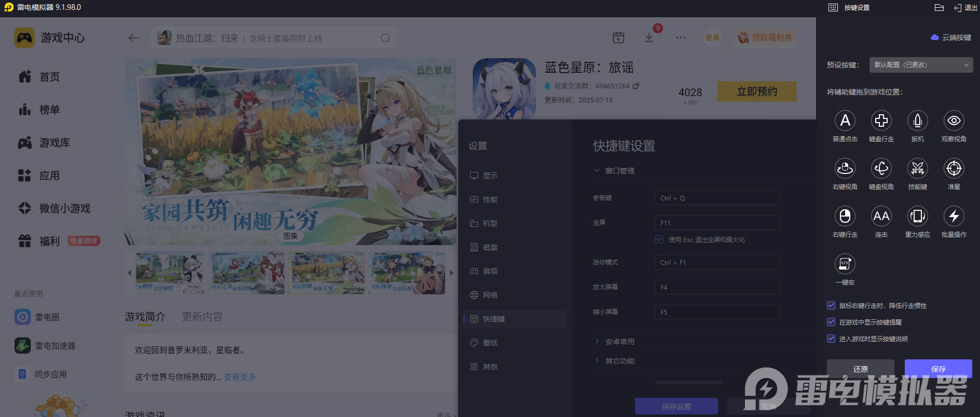Viewport: 980px width, 417px height.
Task: Toggle 使用 Esc 退出全屏和最大化 checkbox
Action: point(659,239)
